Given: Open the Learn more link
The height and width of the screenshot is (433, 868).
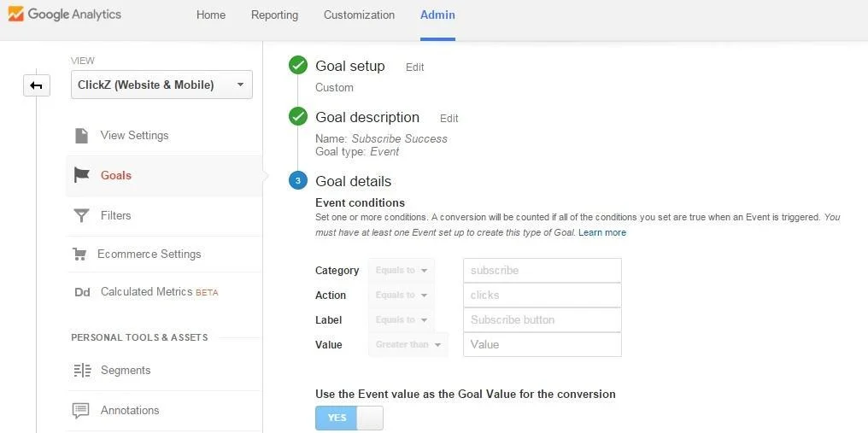Looking at the screenshot, I should (601, 232).
